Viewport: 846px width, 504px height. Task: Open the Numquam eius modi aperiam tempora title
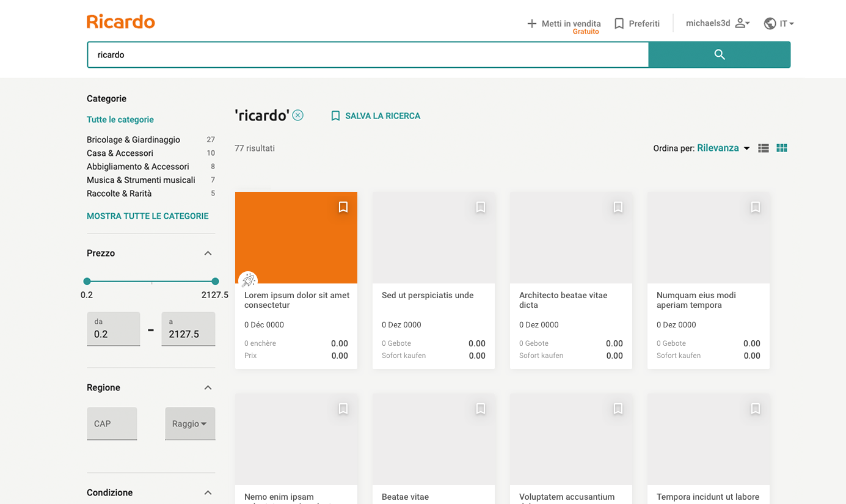coord(696,300)
